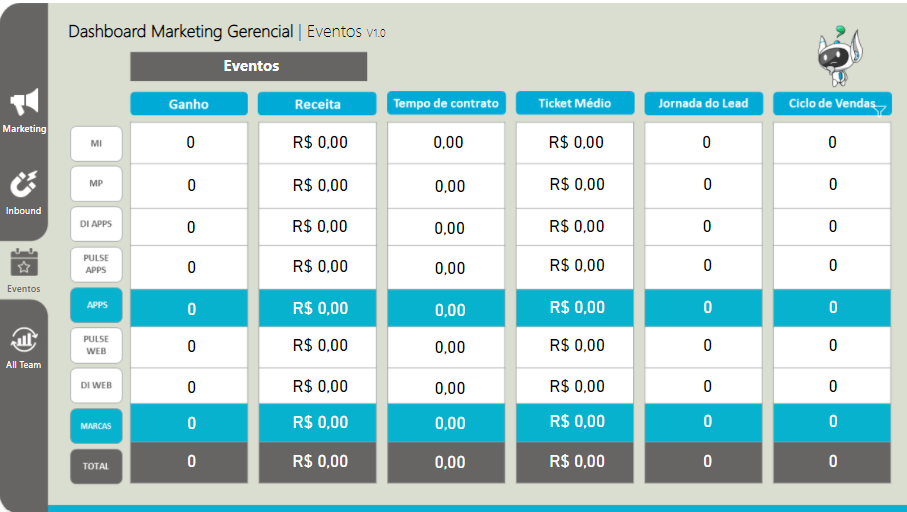
Task: Click the filter funnel icon by Ciclo de Vendas
Action: [880, 110]
